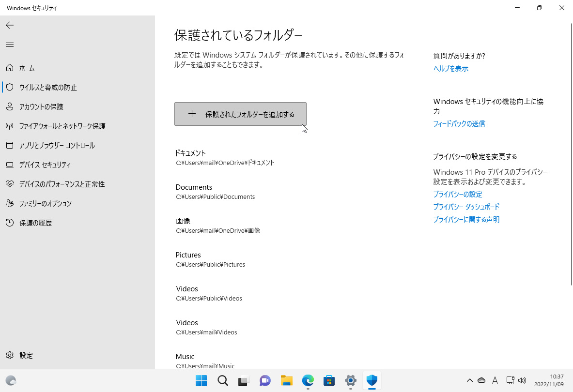This screenshot has width=573, height=392.
Task: Open デバイス セキュリティ section
Action: [x=45, y=165]
